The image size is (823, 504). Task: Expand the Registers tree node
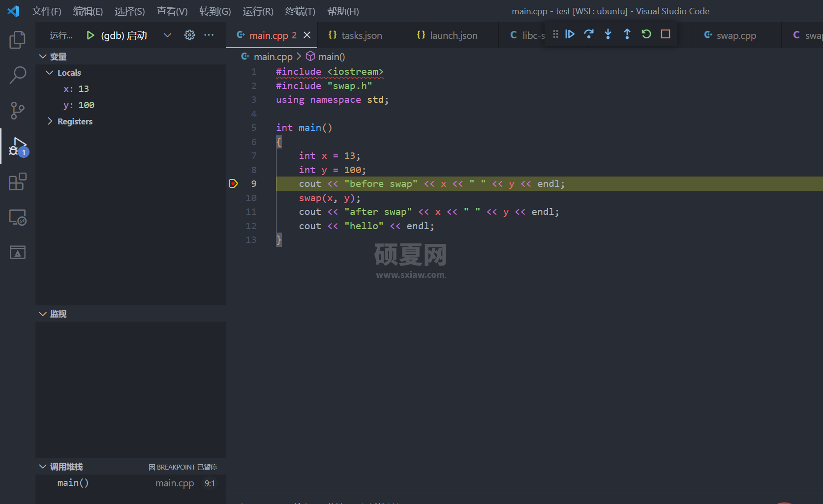[x=50, y=121]
